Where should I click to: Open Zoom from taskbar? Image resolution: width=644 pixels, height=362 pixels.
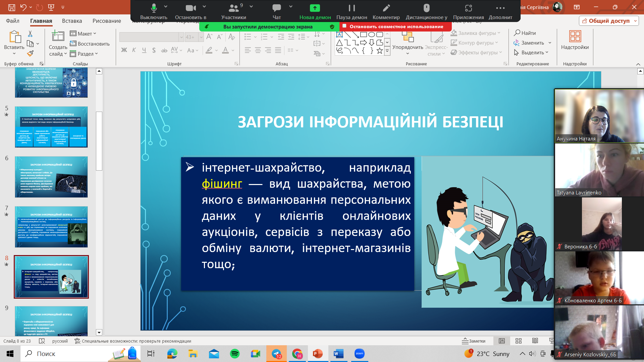pyautogui.click(x=359, y=354)
